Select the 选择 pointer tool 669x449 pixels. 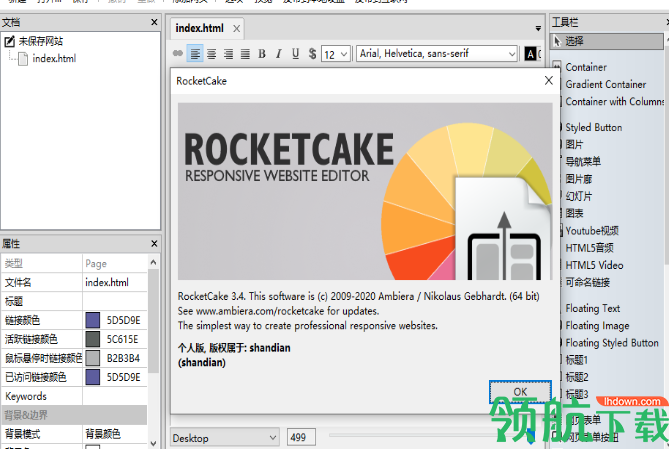pos(608,41)
